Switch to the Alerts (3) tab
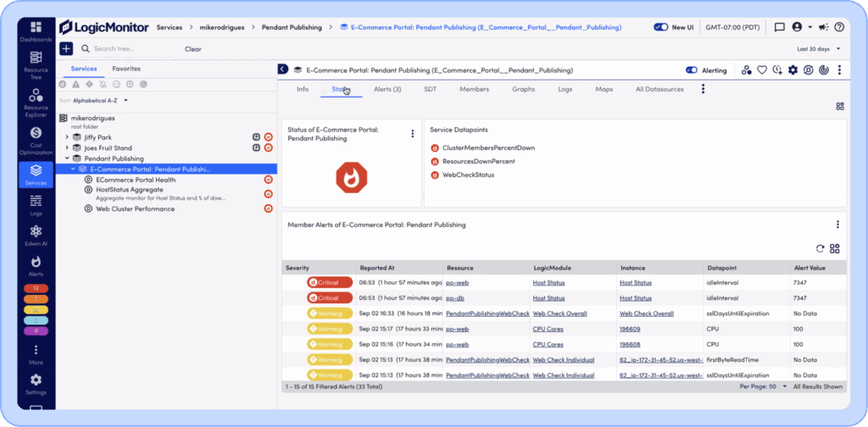868x427 pixels. [x=387, y=89]
